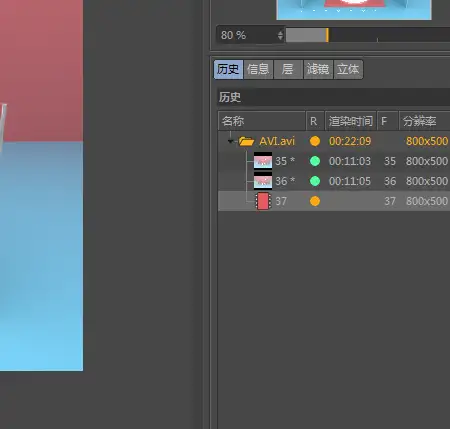Image resolution: width=450 pixels, height=429 pixels.
Task: Click the 分辨率 column header
Action: pyautogui.click(x=424, y=121)
